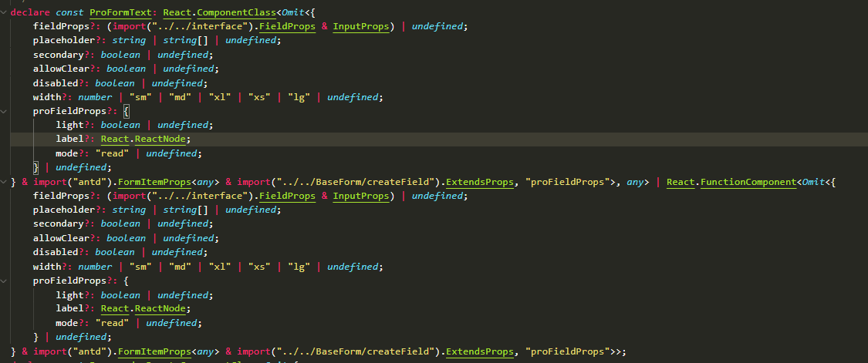Image resolution: width=868 pixels, height=363 pixels.
Task: Click the 'any' type right before '| React.FunctionComponent'
Action: (x=635, y=182)
